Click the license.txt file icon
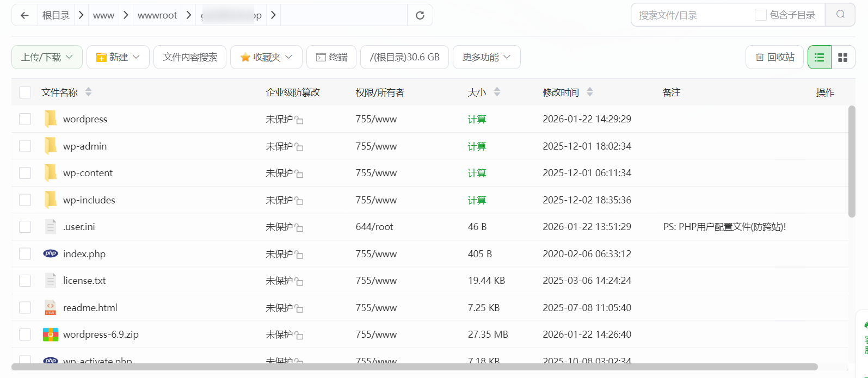Viewport: 868px width, 378px height. coord(51,280)
